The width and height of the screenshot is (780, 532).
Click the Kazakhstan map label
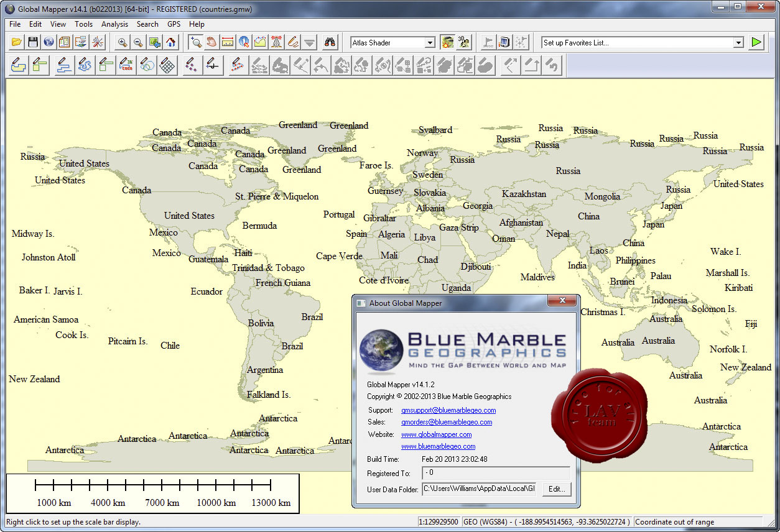524,194
